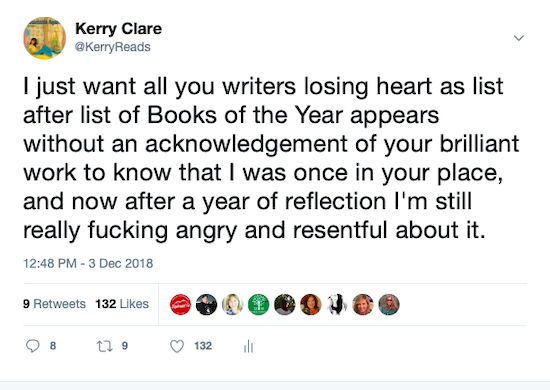View the 9 Retweets list

(x=54, y=304)
